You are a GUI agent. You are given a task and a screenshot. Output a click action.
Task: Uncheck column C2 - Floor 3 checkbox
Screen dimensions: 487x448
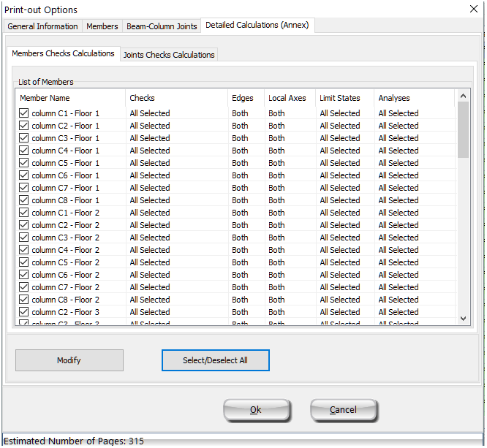[24, 312]
